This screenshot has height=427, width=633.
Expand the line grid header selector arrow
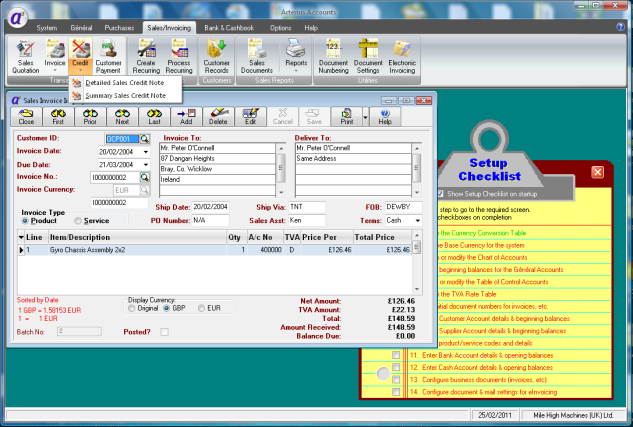(21, 237)
